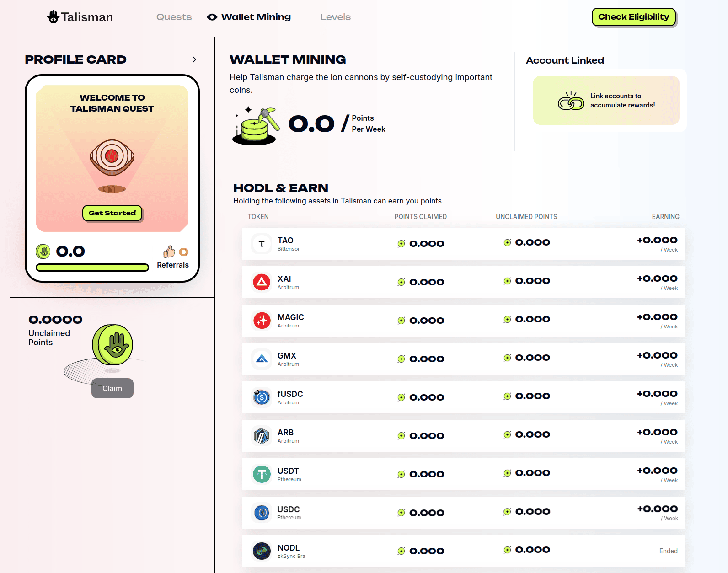Click the USDT Ethereum token icon
The image size is (728, 573).
(262, 474)
